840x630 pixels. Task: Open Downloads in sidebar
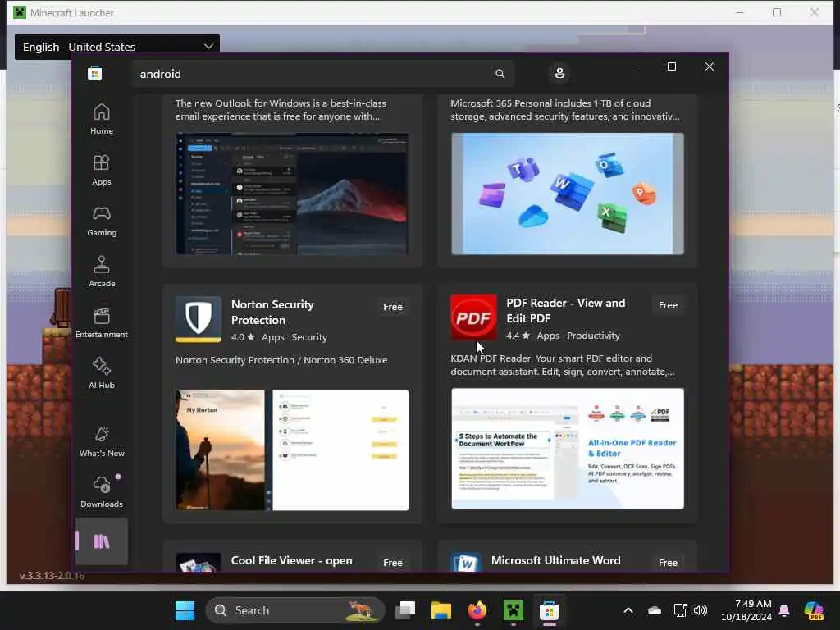tap(101, 492)
